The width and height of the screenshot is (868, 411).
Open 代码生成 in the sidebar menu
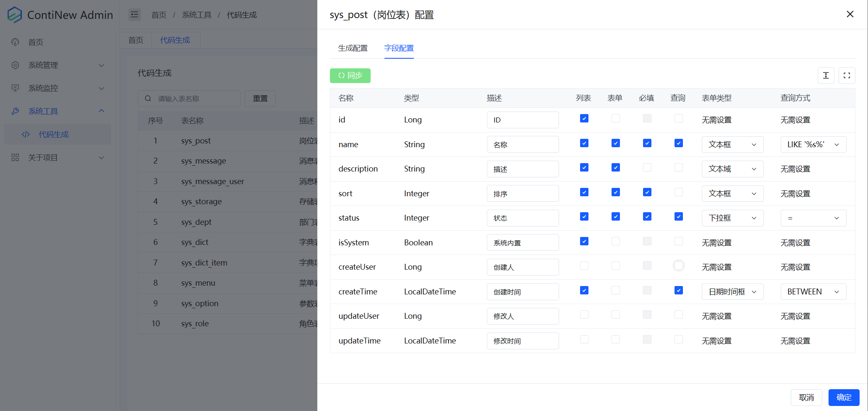pyautogui.click(x=58, y=134)
